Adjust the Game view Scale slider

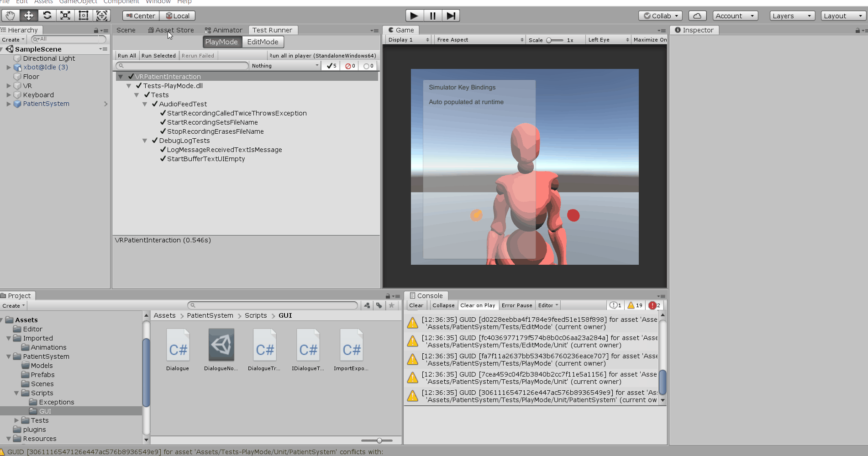pyautogui.click(x=550, y=40)
